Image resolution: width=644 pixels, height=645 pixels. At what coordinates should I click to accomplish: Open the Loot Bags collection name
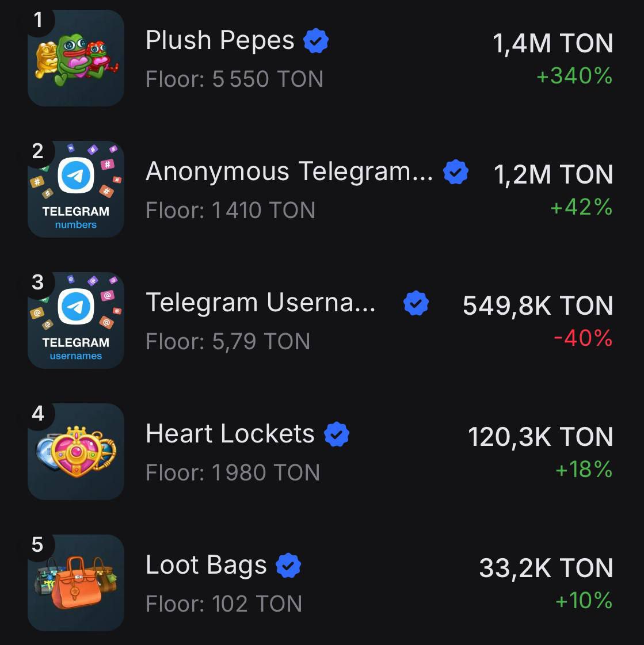206,565
